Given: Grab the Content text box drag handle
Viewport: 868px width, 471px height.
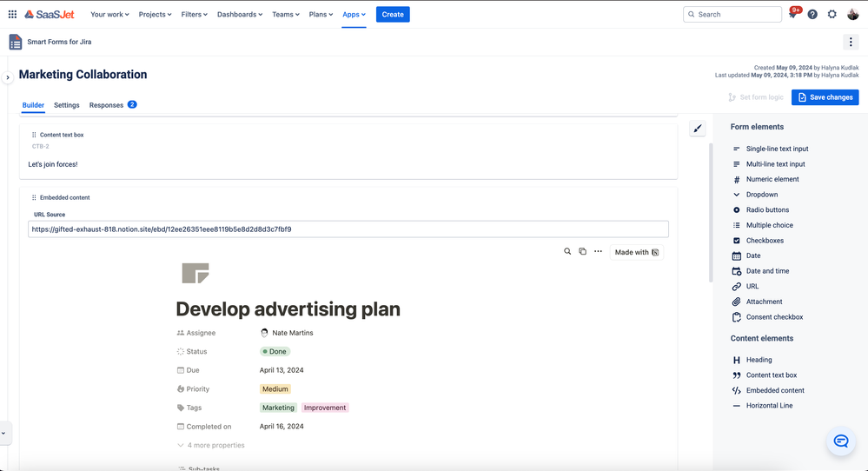Looking at the screenshot, I should 34,135.
